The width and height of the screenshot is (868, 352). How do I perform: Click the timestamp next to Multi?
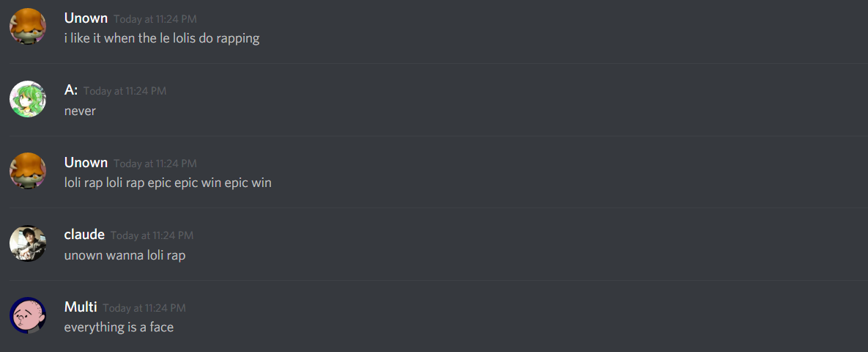(144, 308)
